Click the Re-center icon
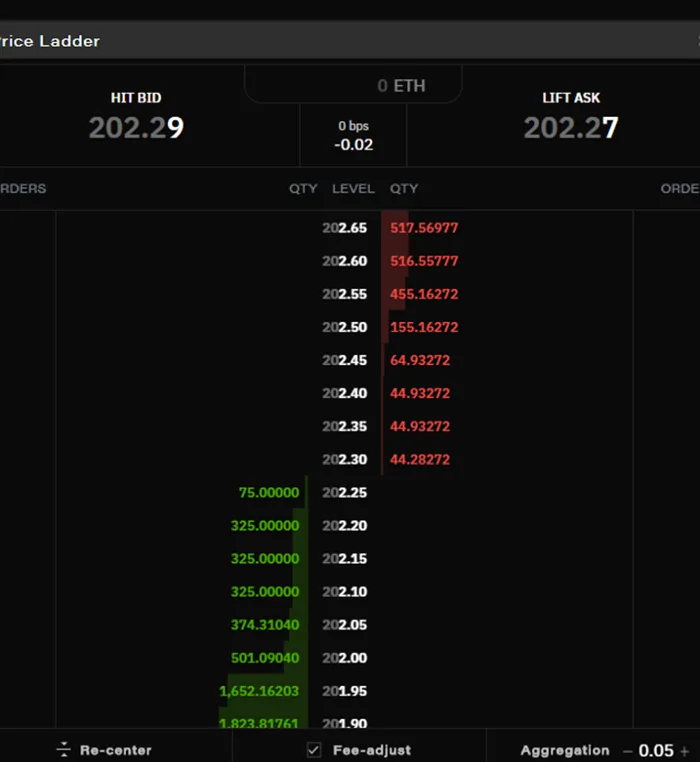The image size is (700, 762). 64,749
